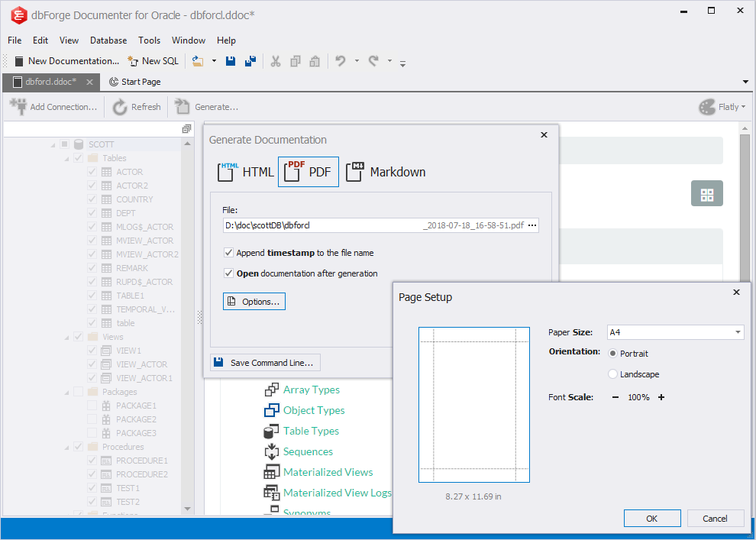The height and width of the screenshot is (540, 756).
Task: Click OK in Page Setup dialog
Action: (652, 519)
